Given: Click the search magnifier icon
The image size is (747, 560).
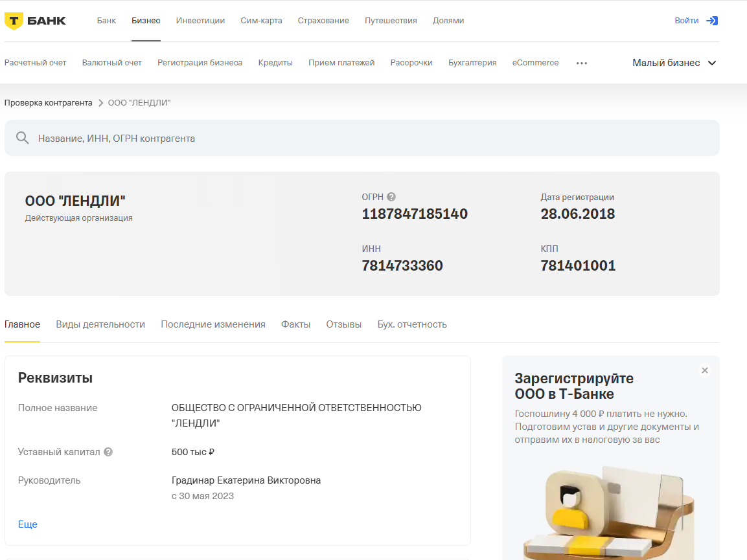Looking at the screenshot, I should click(23, 138).
